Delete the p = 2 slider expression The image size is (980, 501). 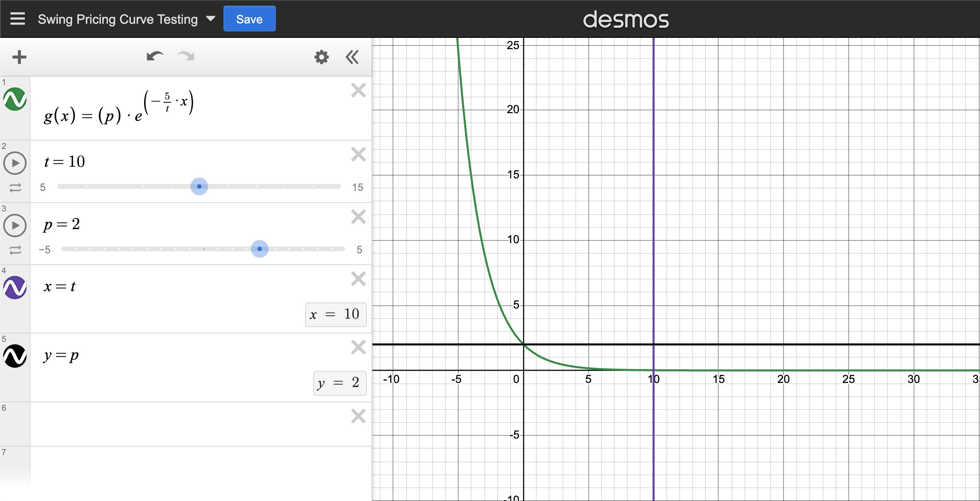[358, 217]
